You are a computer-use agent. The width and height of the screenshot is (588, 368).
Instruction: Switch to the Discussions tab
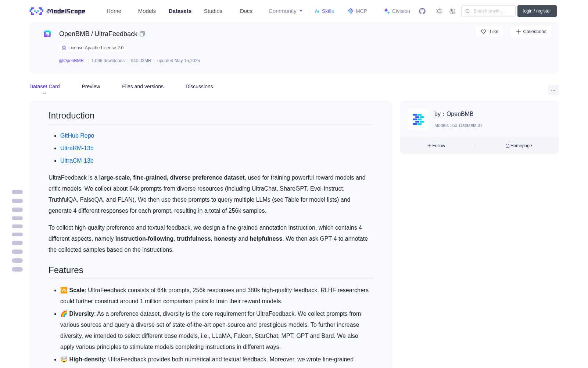tap(199, 86)
